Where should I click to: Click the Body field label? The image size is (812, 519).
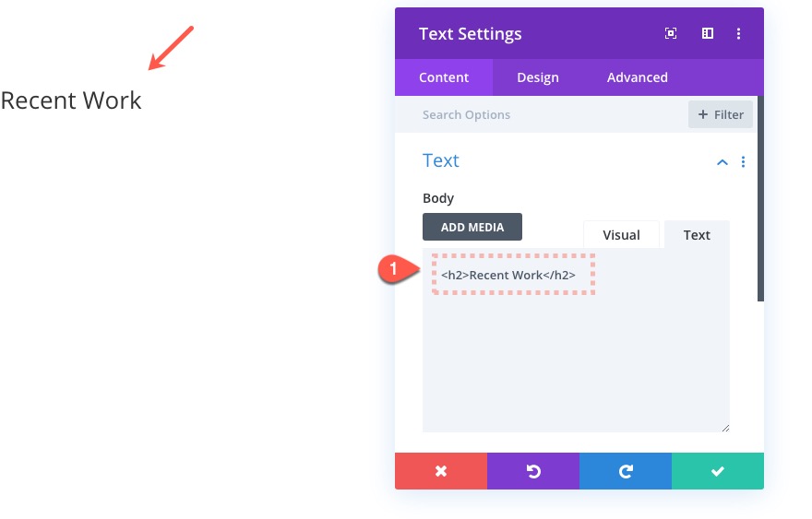point(438,198)
